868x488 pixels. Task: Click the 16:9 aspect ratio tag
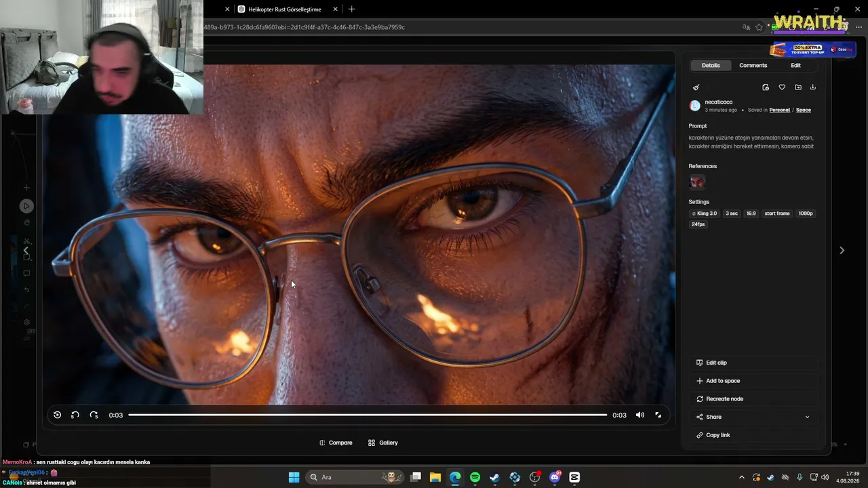coord(751,213)
